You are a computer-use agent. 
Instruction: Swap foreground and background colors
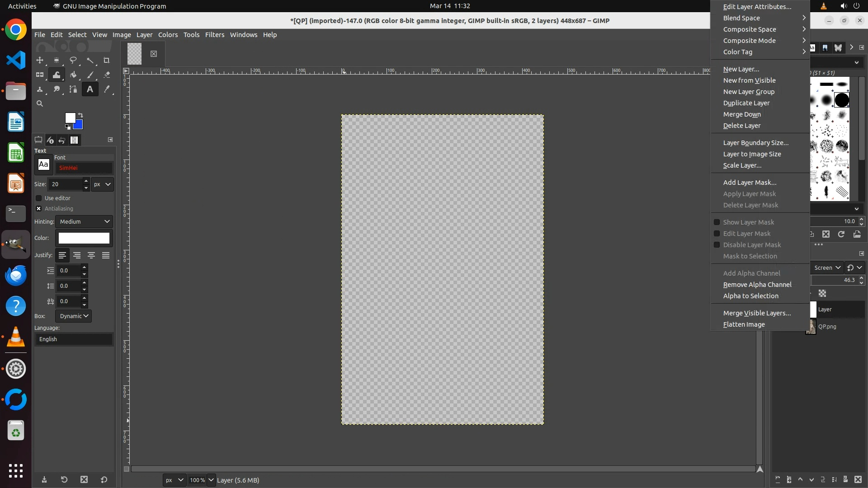pos(80,115)
